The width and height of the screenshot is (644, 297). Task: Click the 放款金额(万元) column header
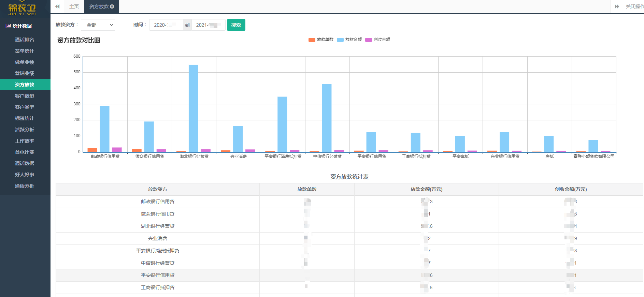pos(427,189)
